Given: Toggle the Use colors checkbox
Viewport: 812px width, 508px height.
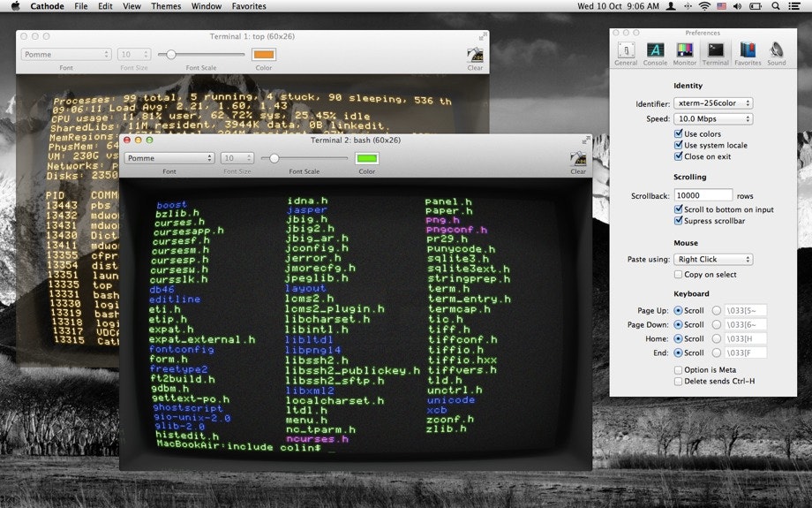Looking at the screenshot, I should point(678,133).
